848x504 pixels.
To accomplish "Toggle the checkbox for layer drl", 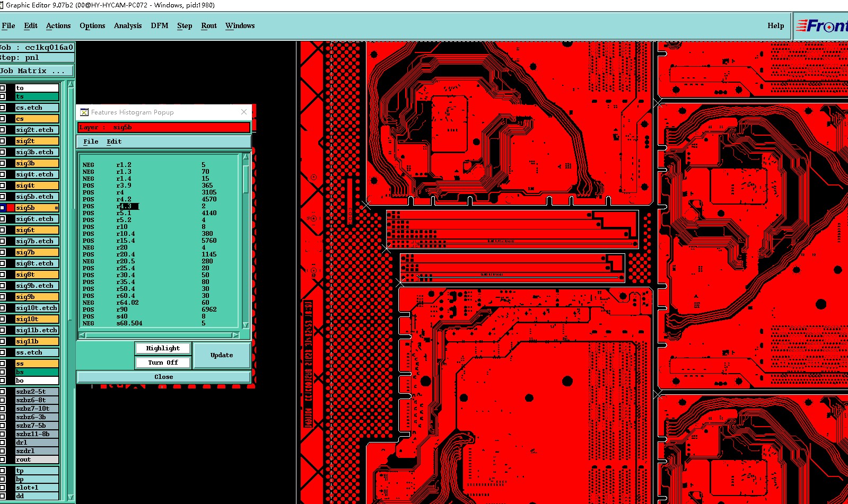I will coord(3,443).
